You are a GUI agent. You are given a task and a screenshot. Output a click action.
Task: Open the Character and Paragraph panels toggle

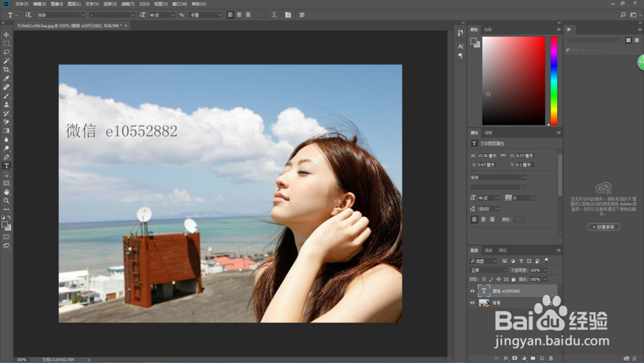point(288,15)
